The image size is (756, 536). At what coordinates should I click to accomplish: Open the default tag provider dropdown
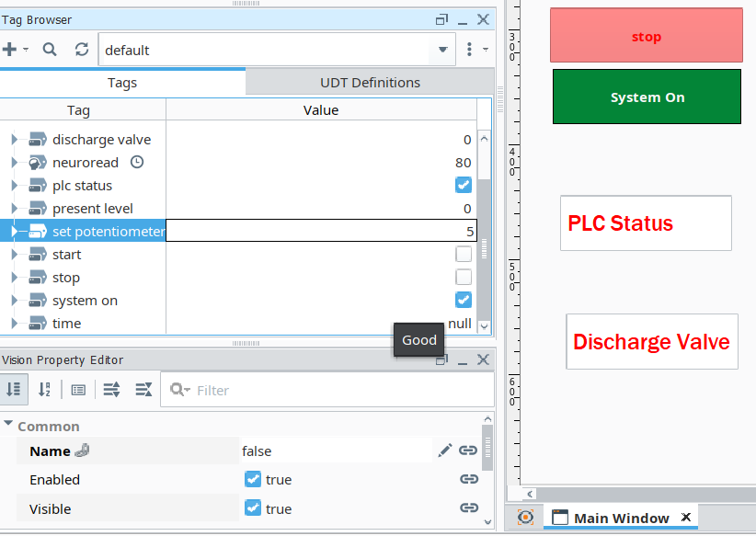point(442,50)
